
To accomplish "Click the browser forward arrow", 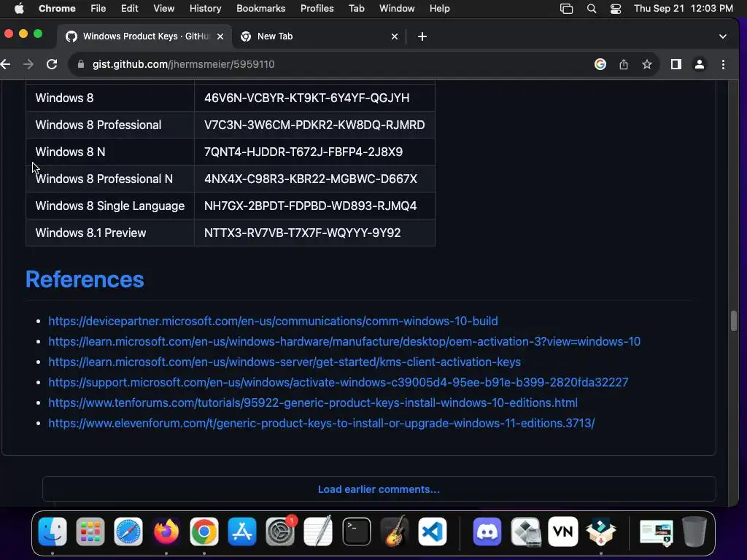I will click(28, 64).
